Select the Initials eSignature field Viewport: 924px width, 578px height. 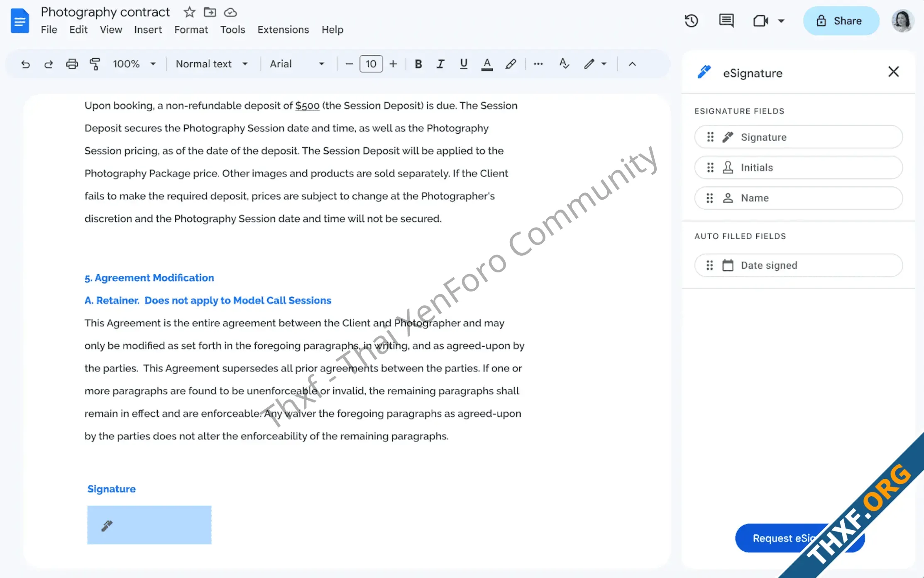798,167
